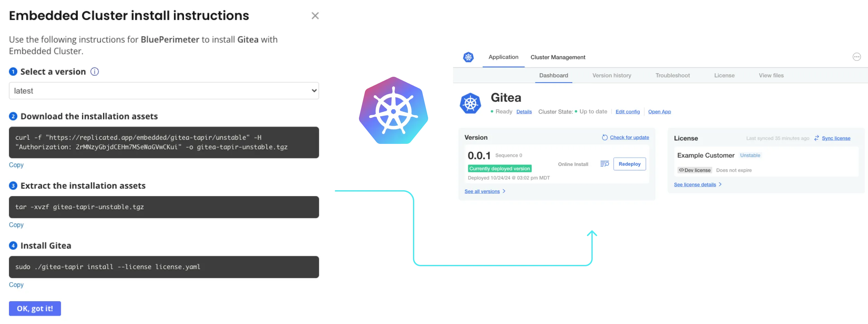This screenshot has height=324, width=868.
Task: Open the deploy logs icon beside Redeploy
Action: (604, 164)
